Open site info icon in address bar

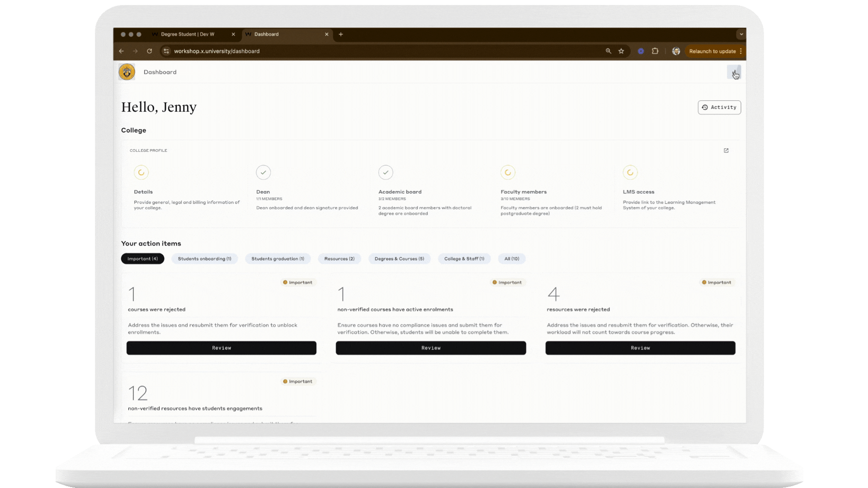point(166,51)
